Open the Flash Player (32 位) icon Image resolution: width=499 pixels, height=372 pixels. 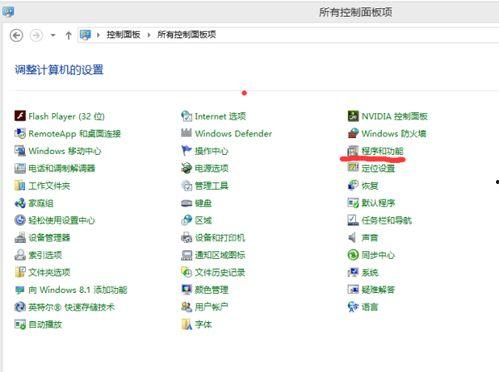[20, 116]
